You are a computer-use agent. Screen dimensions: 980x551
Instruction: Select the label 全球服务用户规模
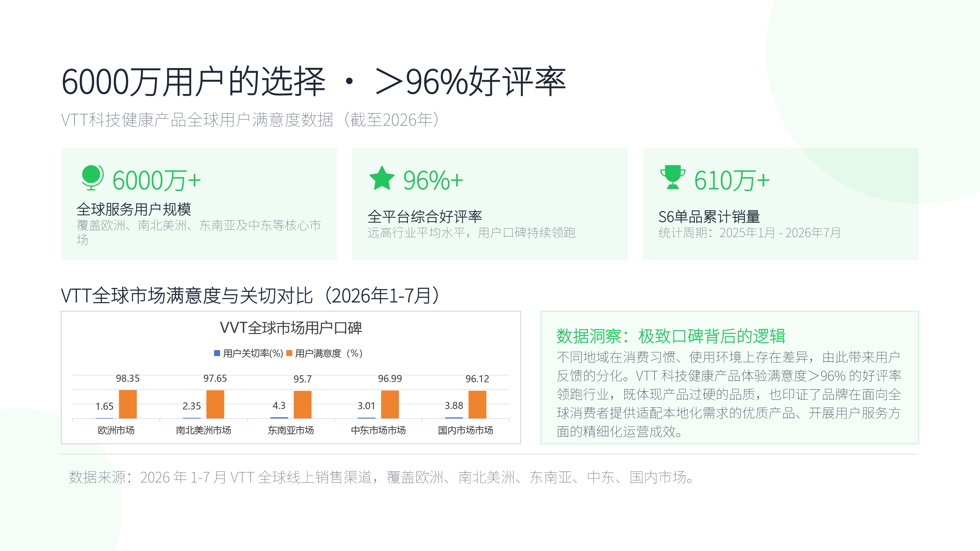(134, 209)
